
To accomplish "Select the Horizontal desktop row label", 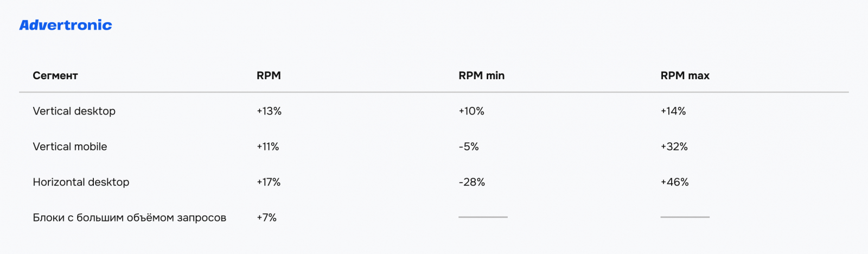I will pos(81,182).
